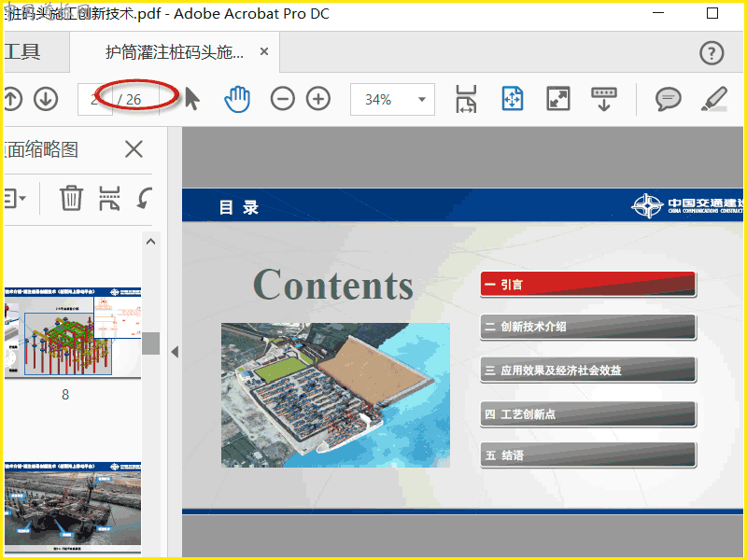Screen dimensions: 747x560
Task: Select the dock construction photo thumbnail
Action: (73, 506)
